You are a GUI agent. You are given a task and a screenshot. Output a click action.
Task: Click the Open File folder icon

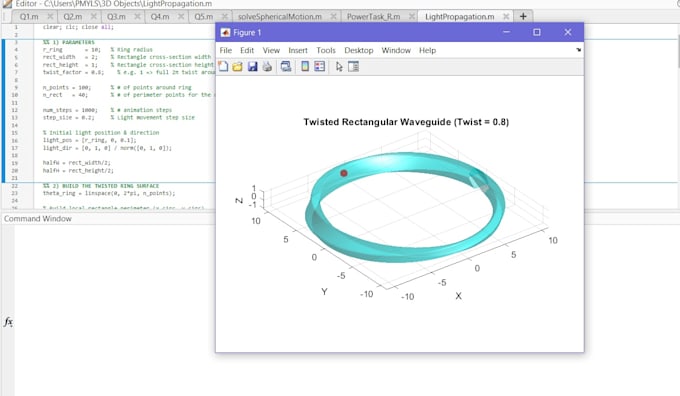[237, 66]
